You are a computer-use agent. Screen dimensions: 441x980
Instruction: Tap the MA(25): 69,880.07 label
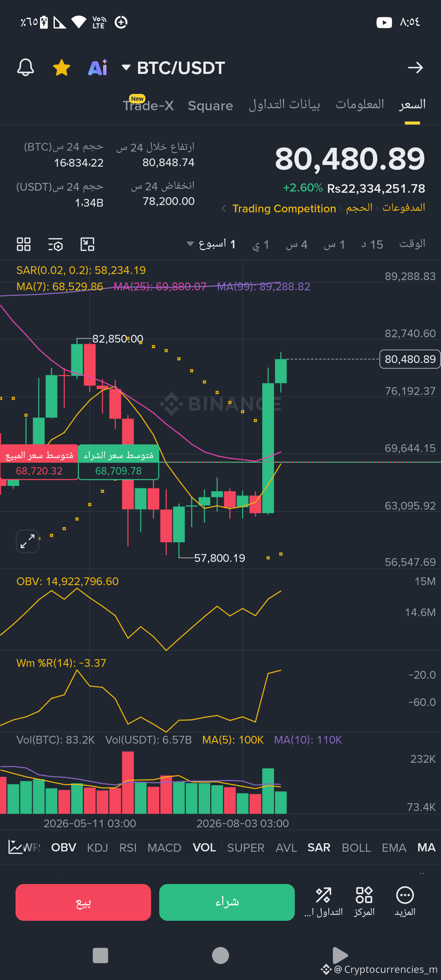[160, 287]
